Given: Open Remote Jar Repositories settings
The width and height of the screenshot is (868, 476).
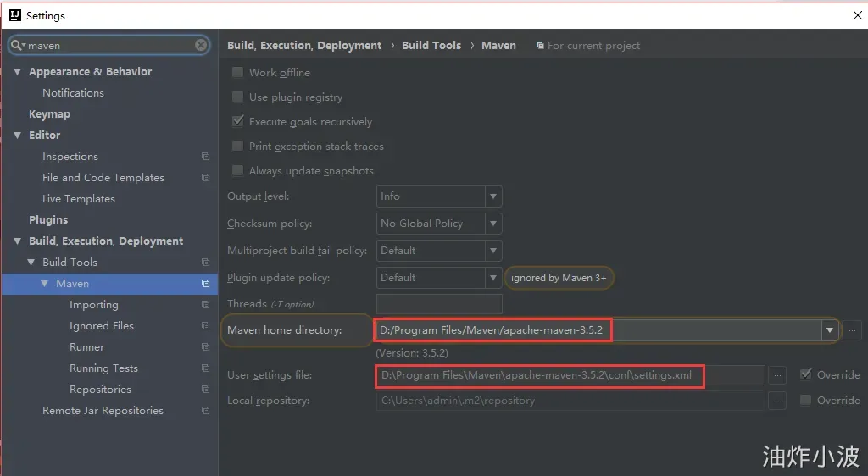Looking at the screenshot, I should tap(103, 410).
